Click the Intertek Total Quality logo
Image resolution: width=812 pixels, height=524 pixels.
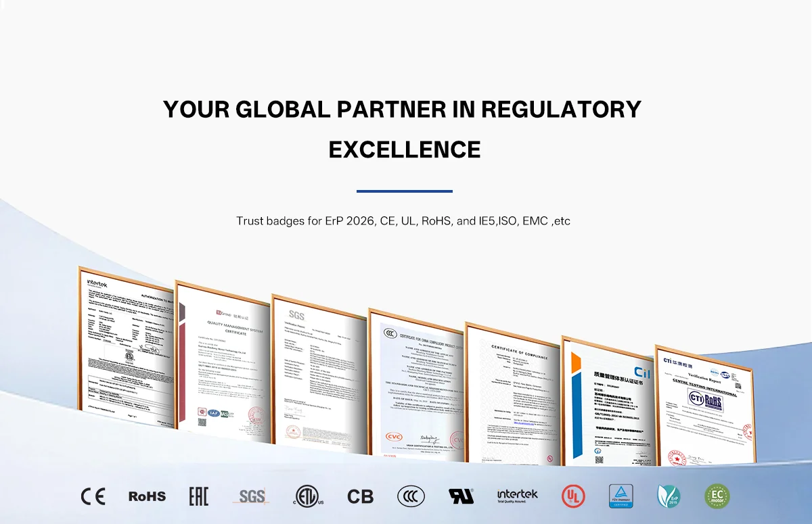point(518,496)
